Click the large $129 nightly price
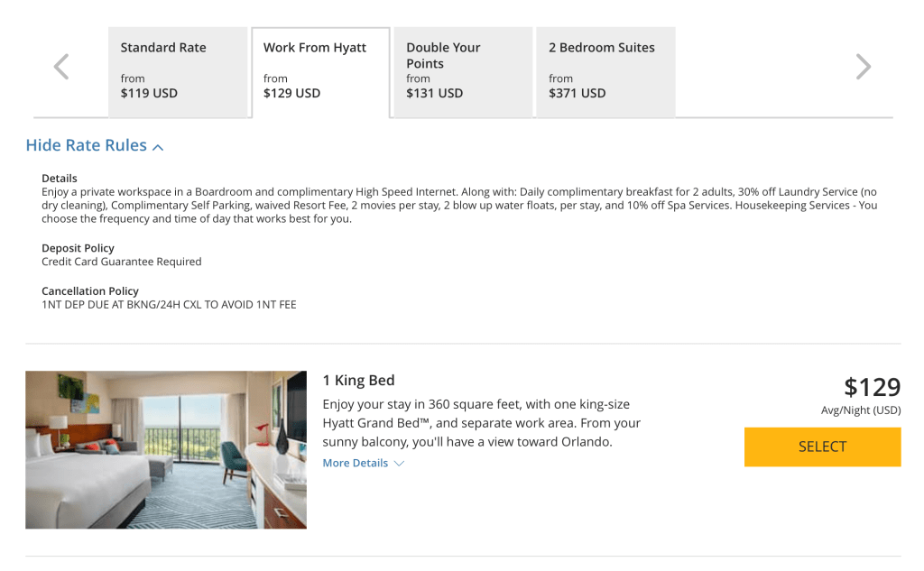Screen dimensions: 924x571 [872, 387]
